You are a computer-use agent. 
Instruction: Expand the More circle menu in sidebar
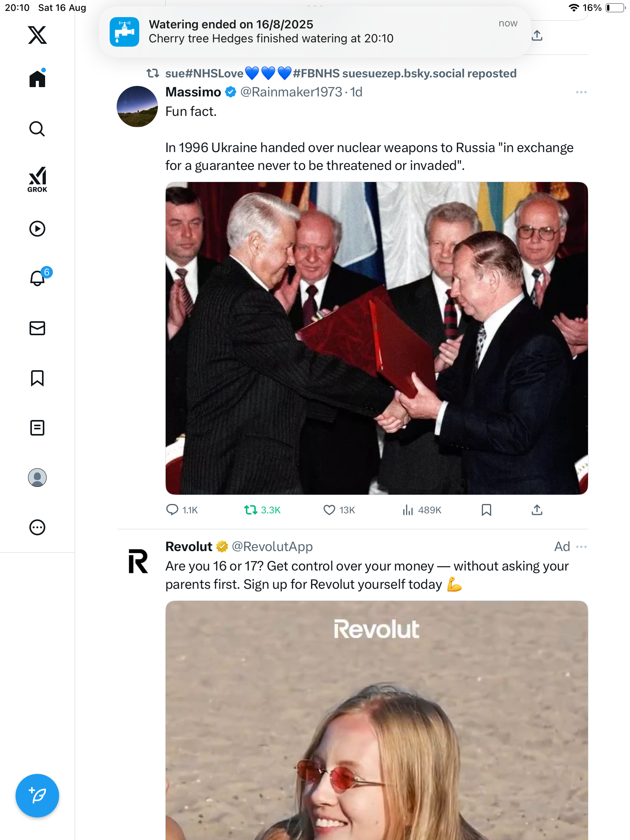coord(37,527)
